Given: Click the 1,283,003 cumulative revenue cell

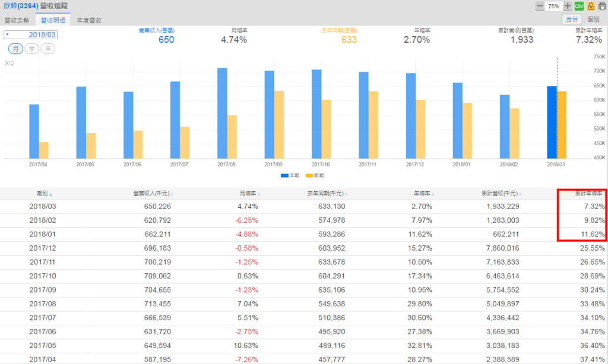Looking at the screenshot, I should tap(503, 220).
